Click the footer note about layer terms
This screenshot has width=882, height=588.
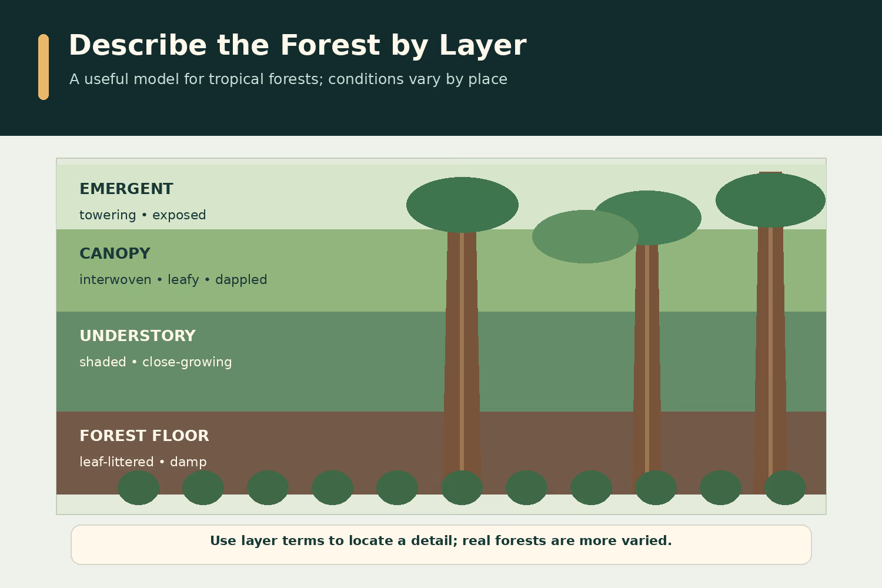pyautogui.click(x=441, y=541)
